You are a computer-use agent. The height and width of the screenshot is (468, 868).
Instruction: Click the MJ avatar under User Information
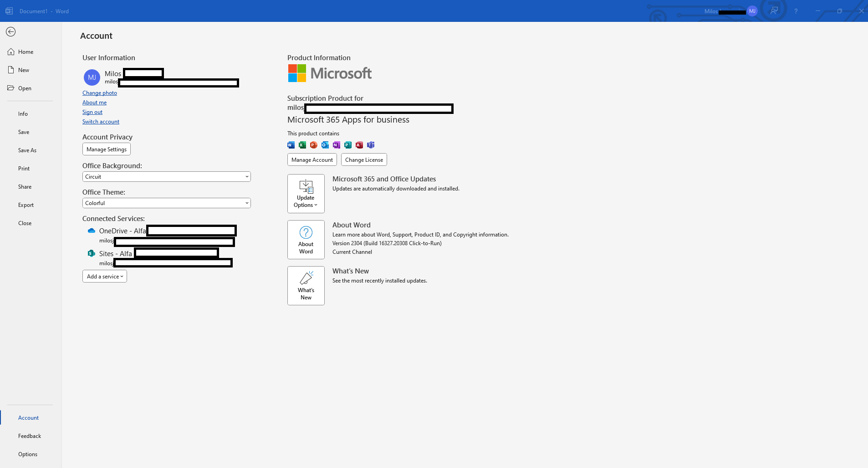(x=92, y=77)
